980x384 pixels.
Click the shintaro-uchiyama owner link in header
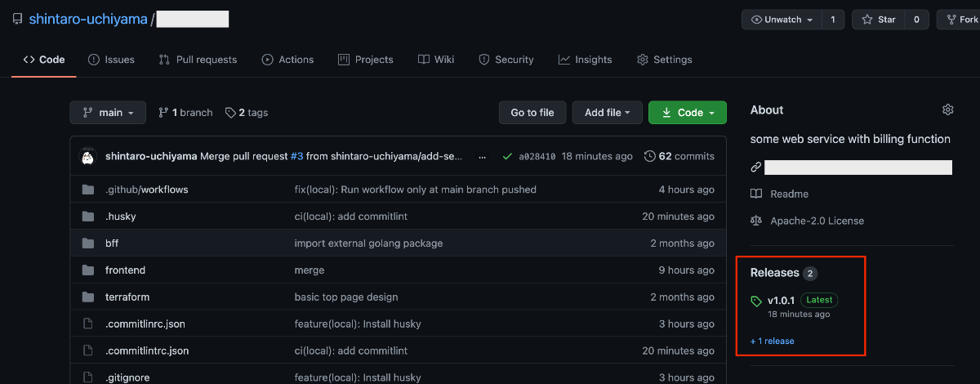pos(88,19)
